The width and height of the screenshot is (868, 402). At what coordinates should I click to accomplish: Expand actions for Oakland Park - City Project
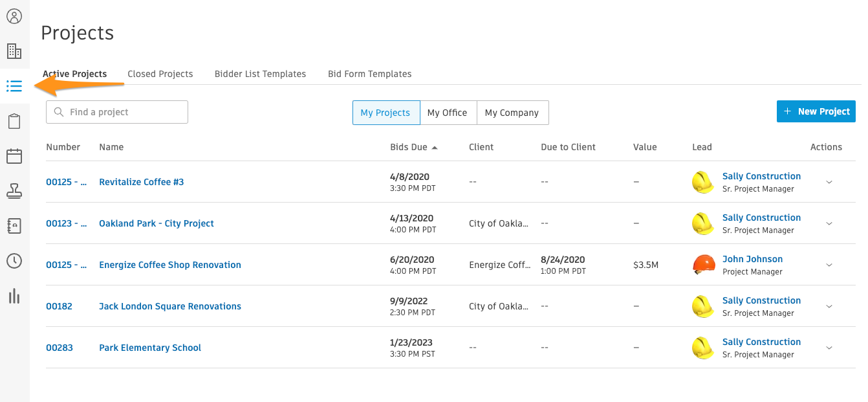coord(829,223)
